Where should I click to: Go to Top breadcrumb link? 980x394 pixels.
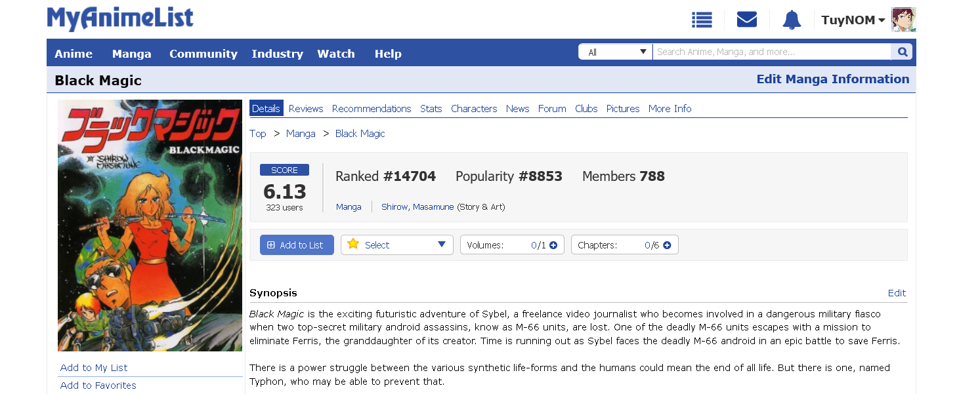point(258,134)
